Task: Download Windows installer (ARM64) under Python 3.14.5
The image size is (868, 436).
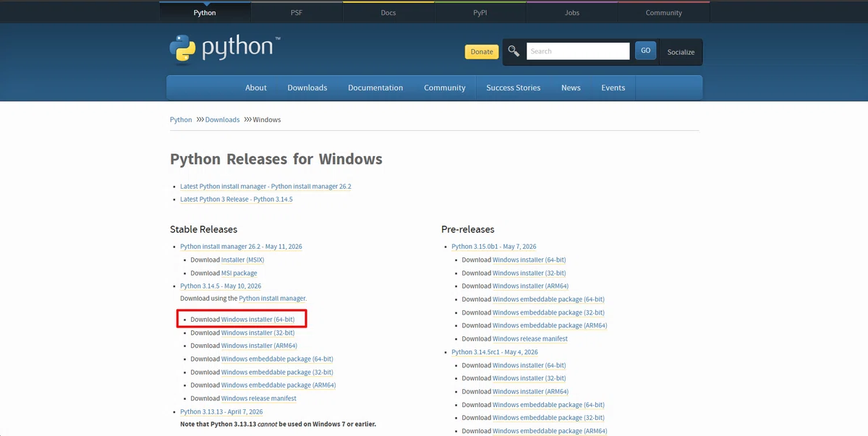Action: click(259, 346)
